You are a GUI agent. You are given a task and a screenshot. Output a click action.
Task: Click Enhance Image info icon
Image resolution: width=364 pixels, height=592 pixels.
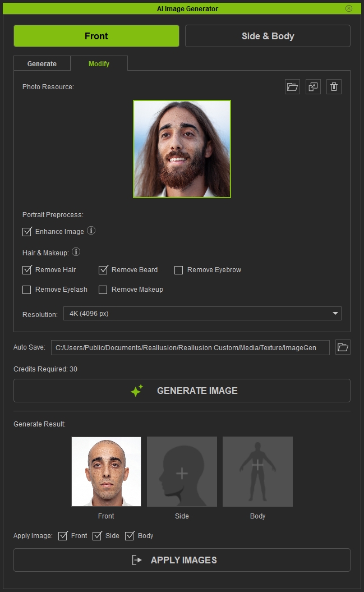(x=91, y=230)
